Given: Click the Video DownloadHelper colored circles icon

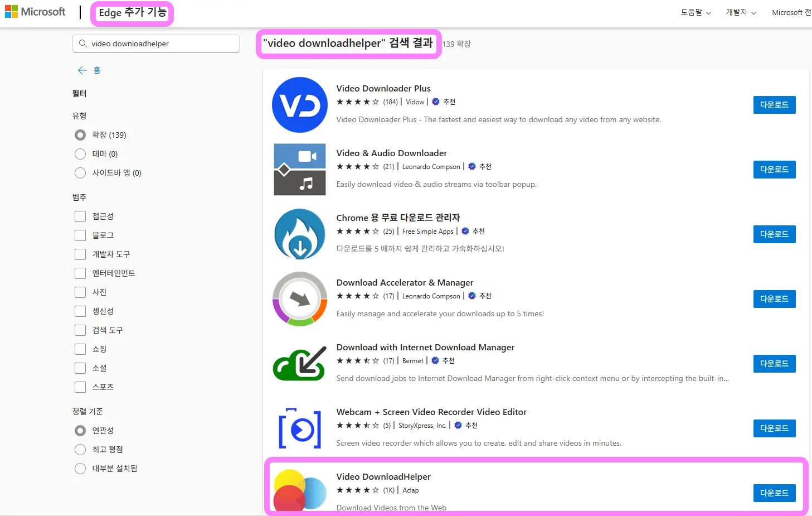Looking at the screenshot, I should pyautogui.click(x=300, y=490).
